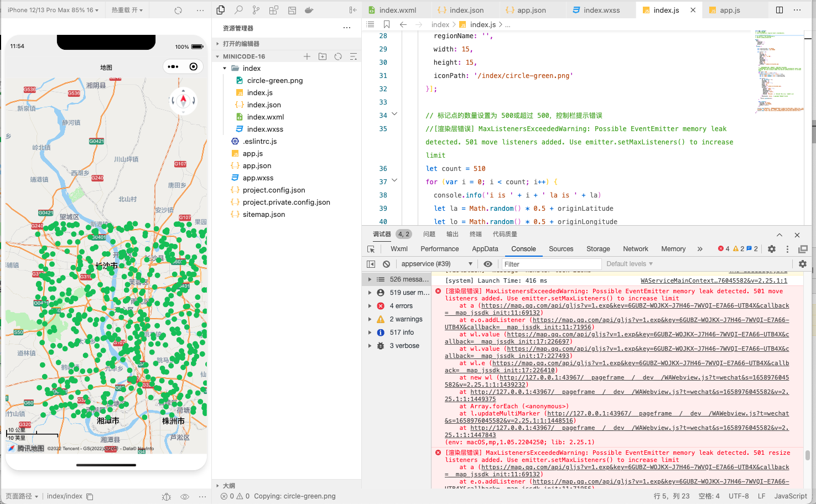
Task: Switch to the 终端 panel tab
Action: pyautogui.click(x=476, y=235)
